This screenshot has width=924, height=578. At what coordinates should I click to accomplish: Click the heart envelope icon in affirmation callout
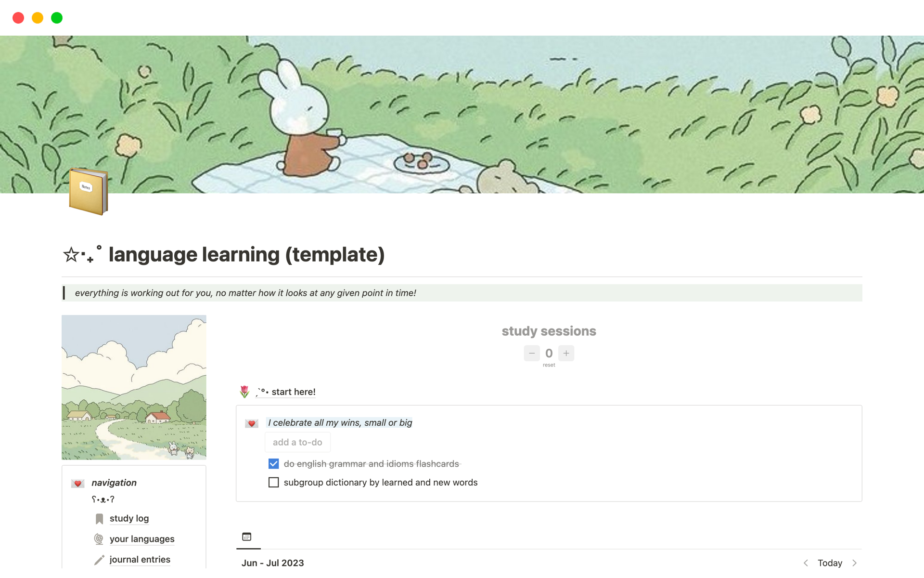point(252,423)
